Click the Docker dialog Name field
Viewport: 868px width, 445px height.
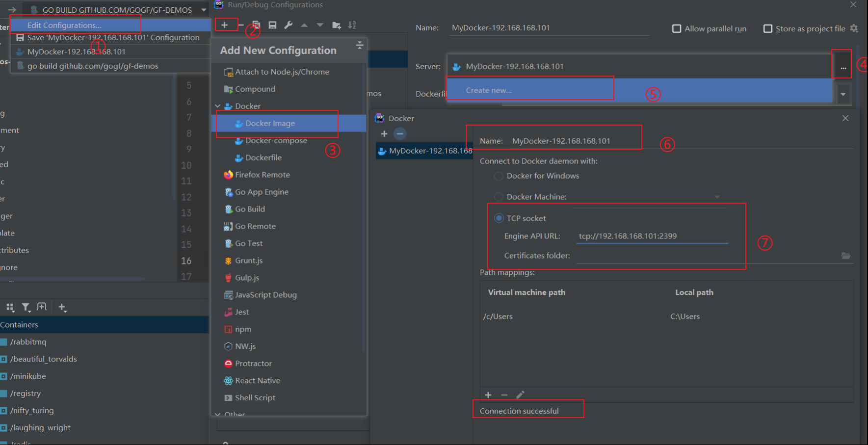pyautogui.click(x=681, y=141)
